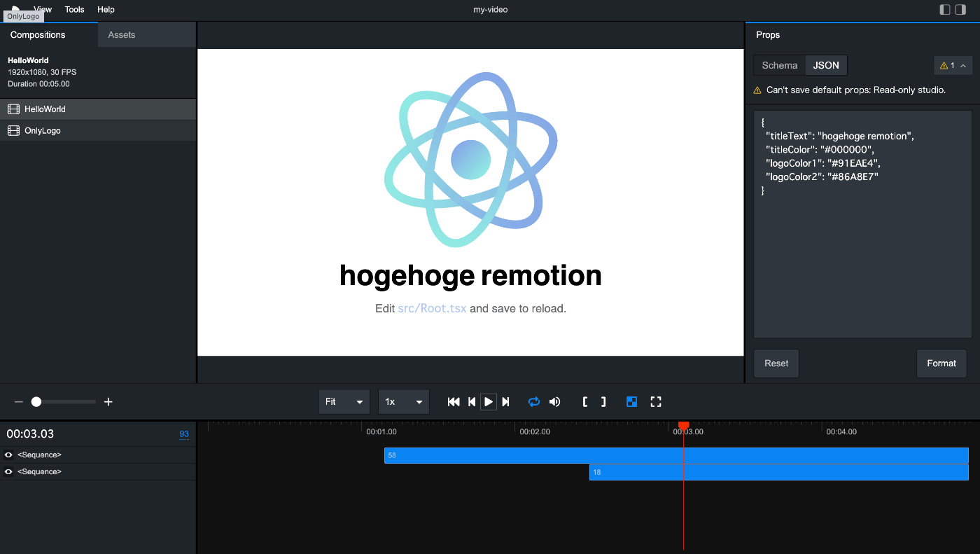Click the timeline zoom-out minus icon
Viewport: 980px width, 554px height.
(19, 402)
